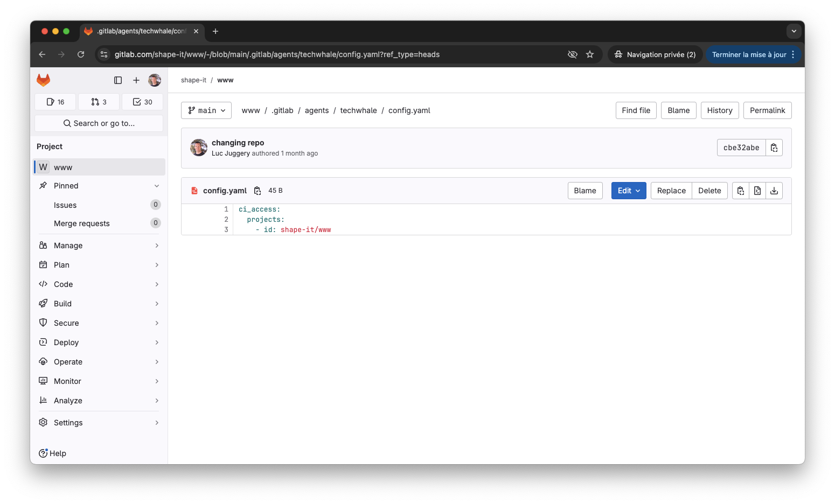835x504 pixels.
Task: Go back in browser
Action: tap(42, 54)
